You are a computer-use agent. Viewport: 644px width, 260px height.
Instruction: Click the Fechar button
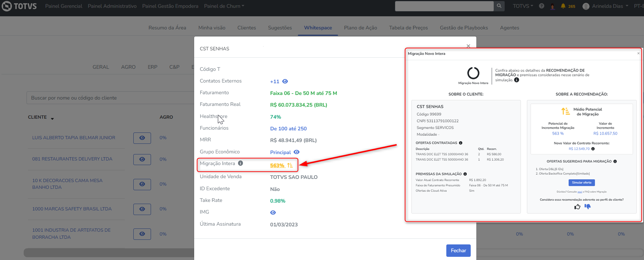tap(458, 250)
